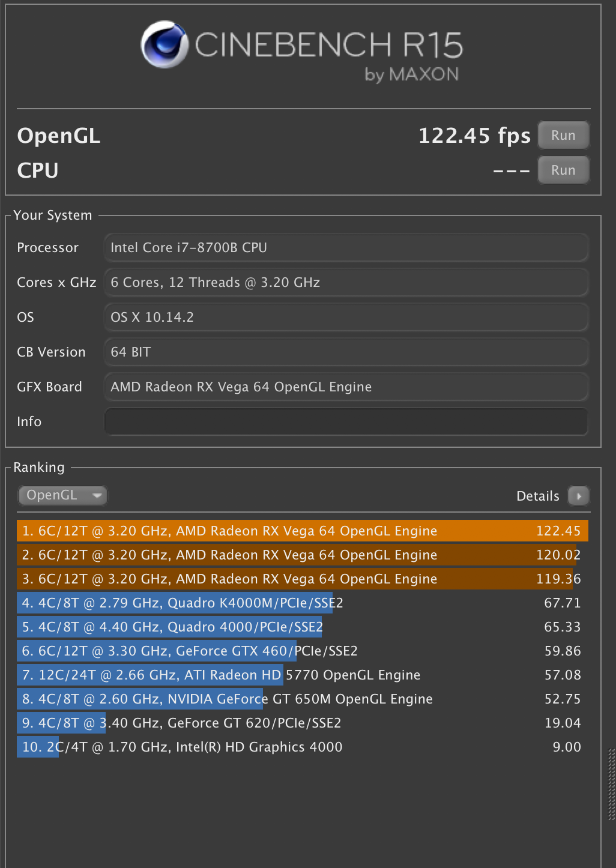The width and height of the screenshot is (616, 868).
Task: Click the CB Version field
Action: [346, 352]
